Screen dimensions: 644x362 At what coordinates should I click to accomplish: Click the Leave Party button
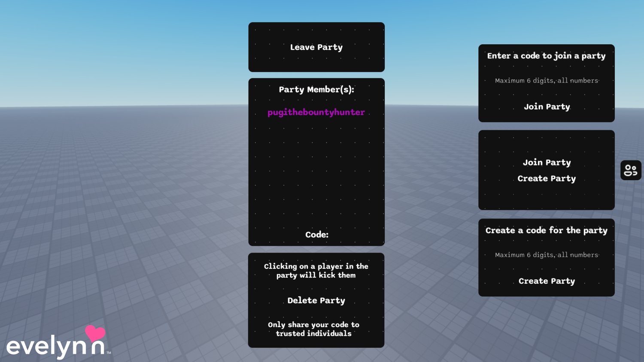click(x=316, y=47)
